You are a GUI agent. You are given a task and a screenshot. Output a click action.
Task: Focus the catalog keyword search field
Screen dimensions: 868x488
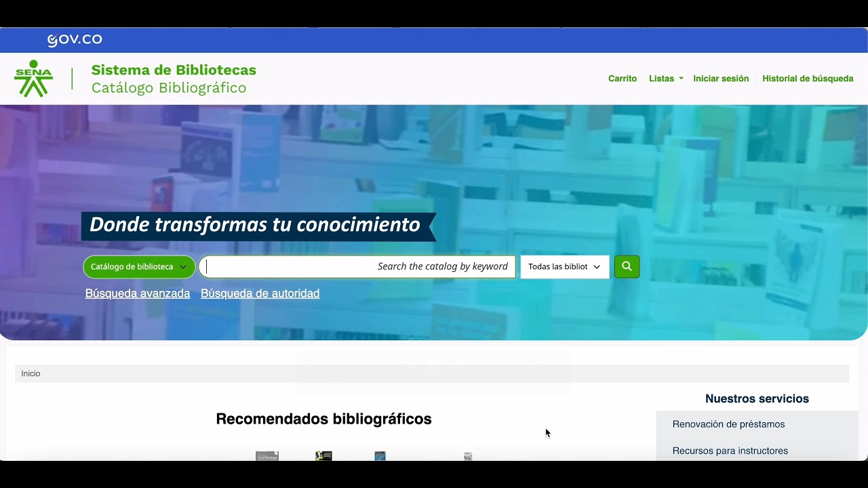357,266
